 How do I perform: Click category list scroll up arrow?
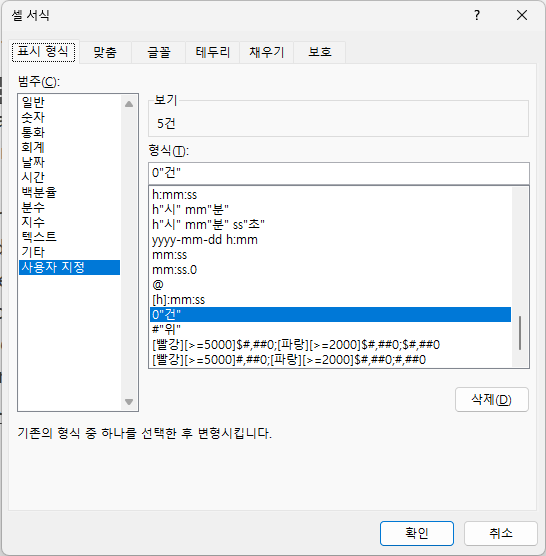[x=129, y=104]
